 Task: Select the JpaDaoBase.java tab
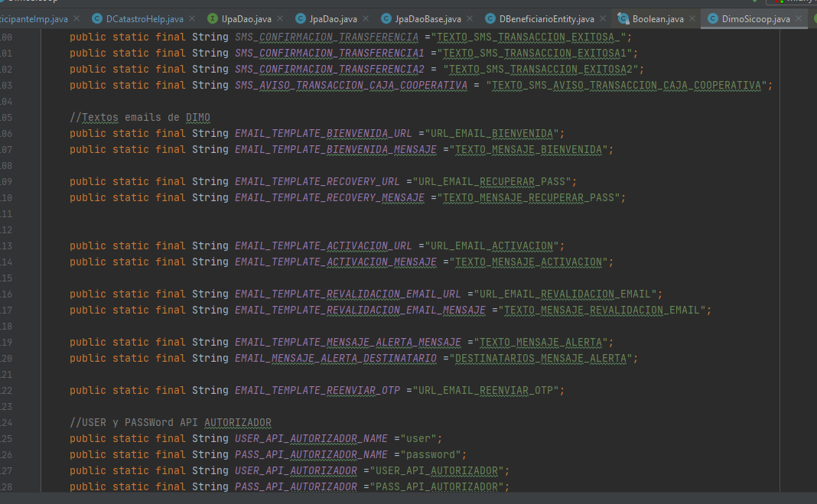click(x=427, y=18)
